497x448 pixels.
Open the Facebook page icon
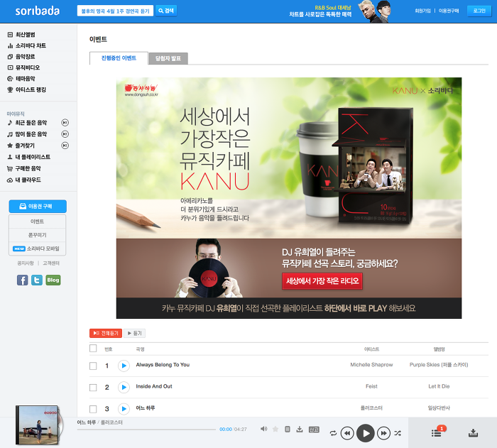pos(23,280)
